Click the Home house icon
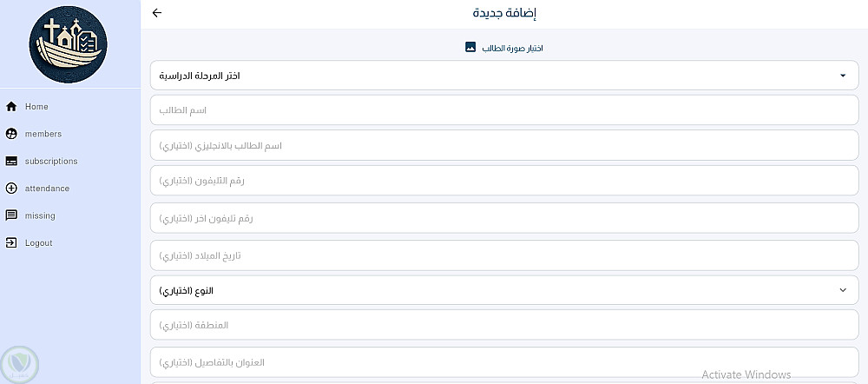The image size is (868, 384). pos(11,107)
